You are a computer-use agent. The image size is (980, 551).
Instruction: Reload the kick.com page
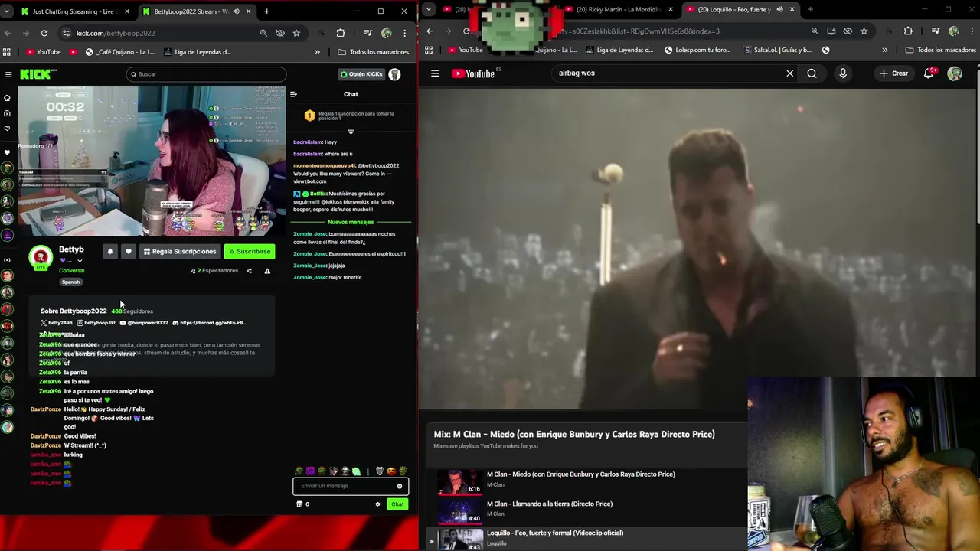(44, 33)
